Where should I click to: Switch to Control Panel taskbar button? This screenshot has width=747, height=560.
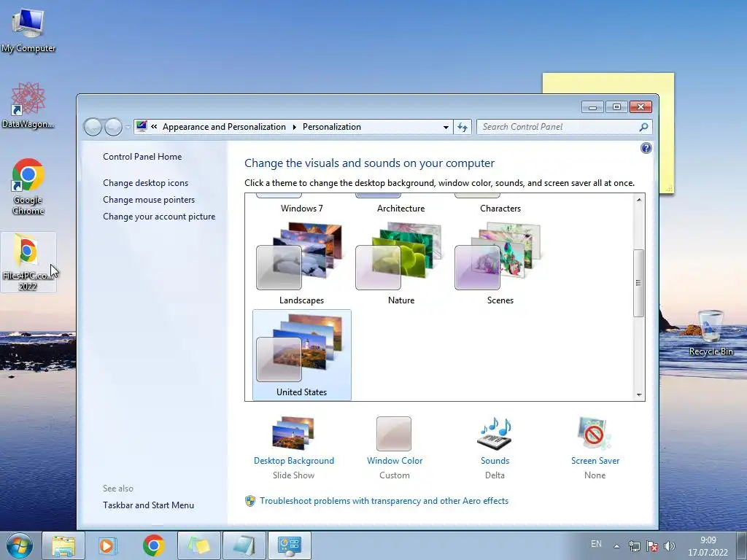(x=290, y=545)
